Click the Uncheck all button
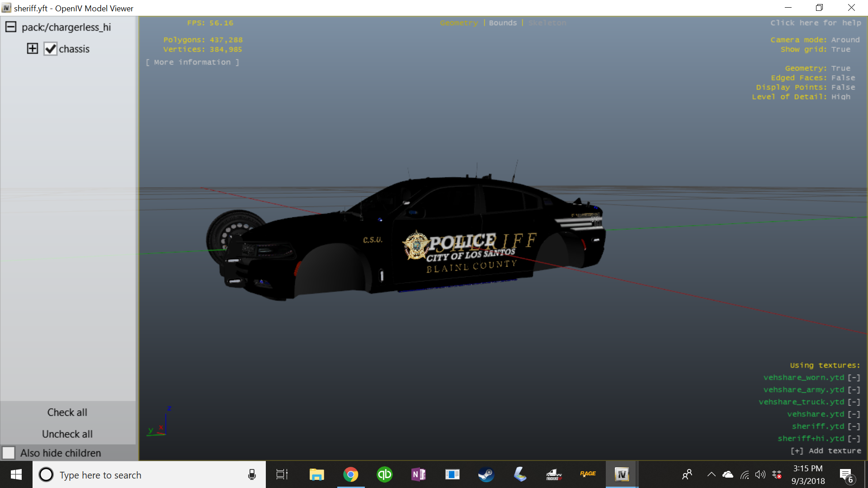This screenshot has width=868, height=488. (67, 434)
